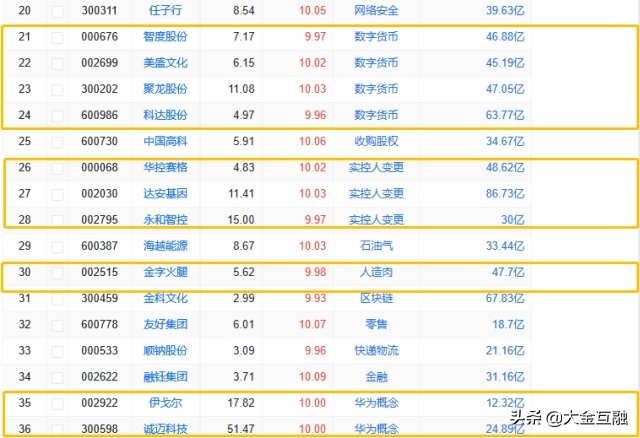
Task: Click the 快递物流 concept link
Action: tap(376, 350)
